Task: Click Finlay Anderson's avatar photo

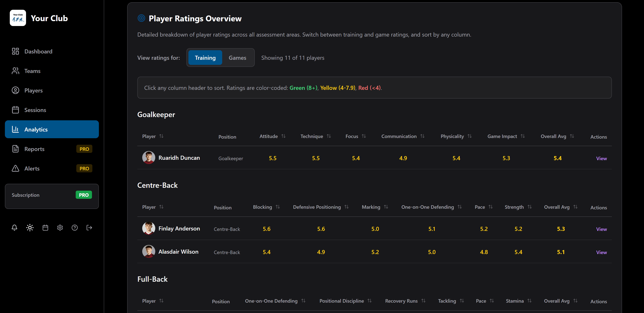Action: 149,228
